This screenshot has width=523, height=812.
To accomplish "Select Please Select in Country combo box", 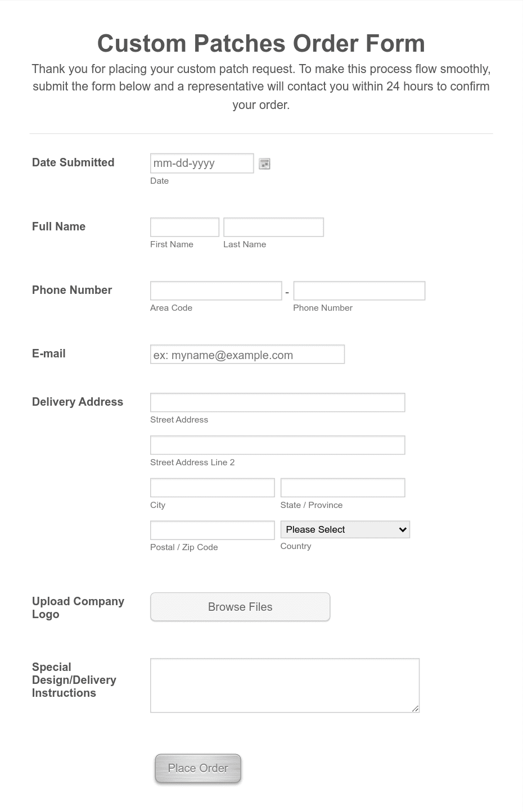I will pos(345,529).
